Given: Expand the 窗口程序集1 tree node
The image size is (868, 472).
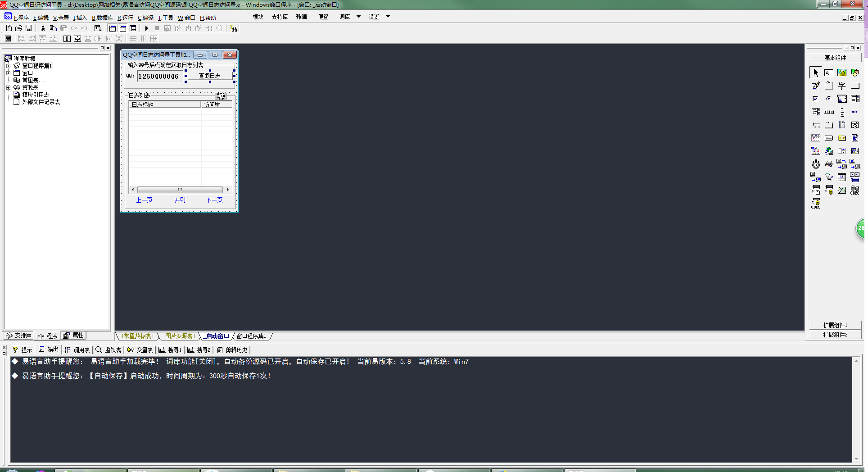Looking at the screenshot, I should 8,66.
